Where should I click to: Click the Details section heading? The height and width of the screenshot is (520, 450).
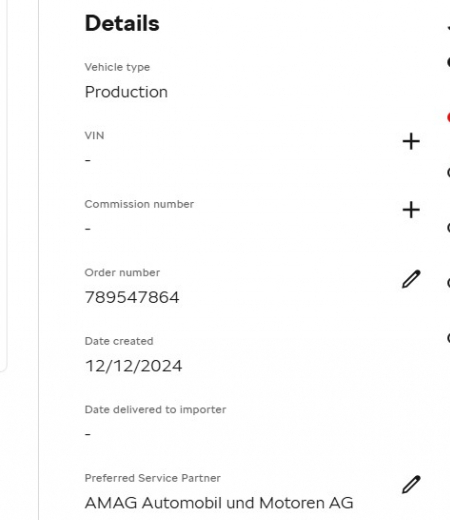122,23
